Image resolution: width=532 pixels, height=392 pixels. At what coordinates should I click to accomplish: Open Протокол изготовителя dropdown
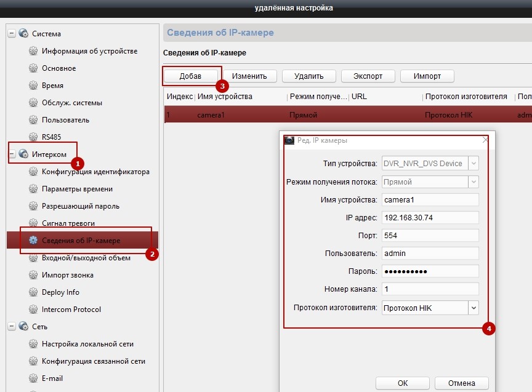[473, 307]
